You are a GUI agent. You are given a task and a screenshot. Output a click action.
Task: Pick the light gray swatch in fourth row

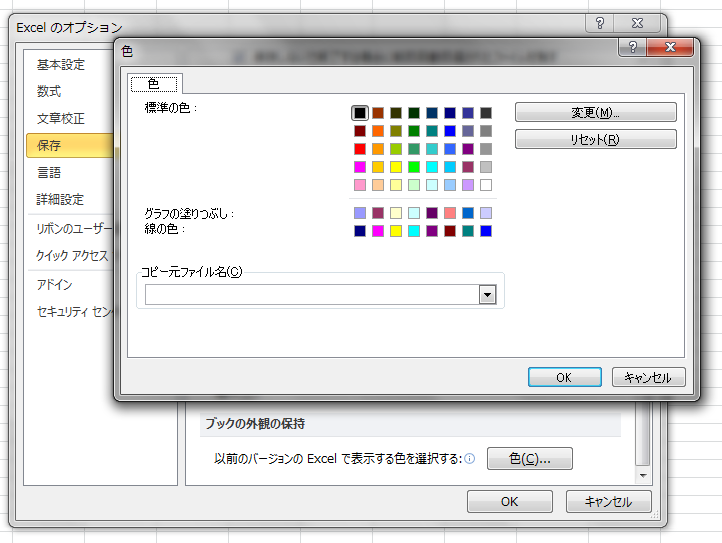tap(486, 167)
